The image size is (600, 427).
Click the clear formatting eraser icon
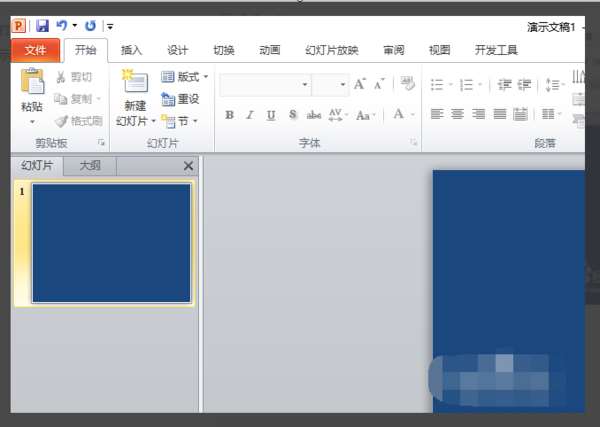tap(407, 83)
